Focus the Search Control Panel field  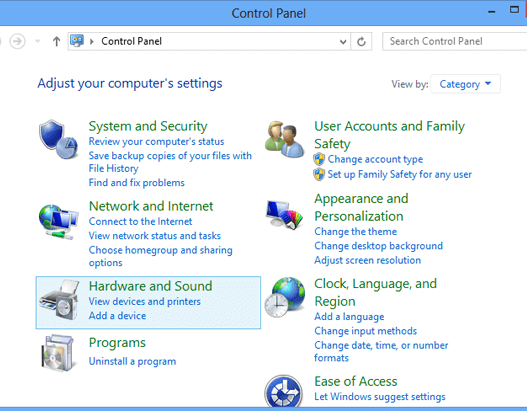454,42
